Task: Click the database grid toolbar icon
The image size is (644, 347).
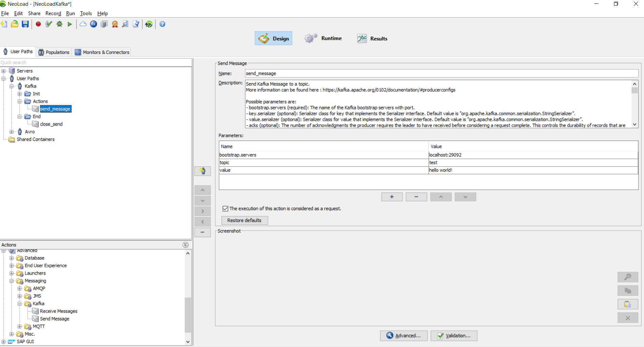Action: (x=104, y=24)
